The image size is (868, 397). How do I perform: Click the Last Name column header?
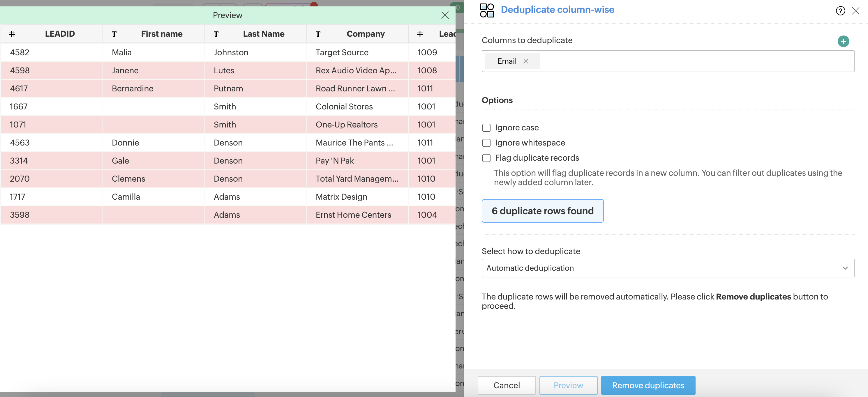point(264,34)
